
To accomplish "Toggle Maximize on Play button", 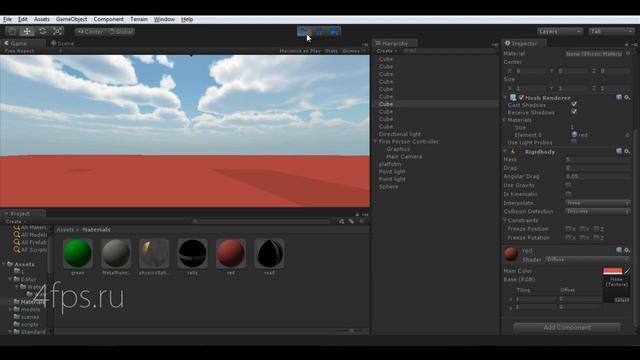I will (x=300, y=51).
